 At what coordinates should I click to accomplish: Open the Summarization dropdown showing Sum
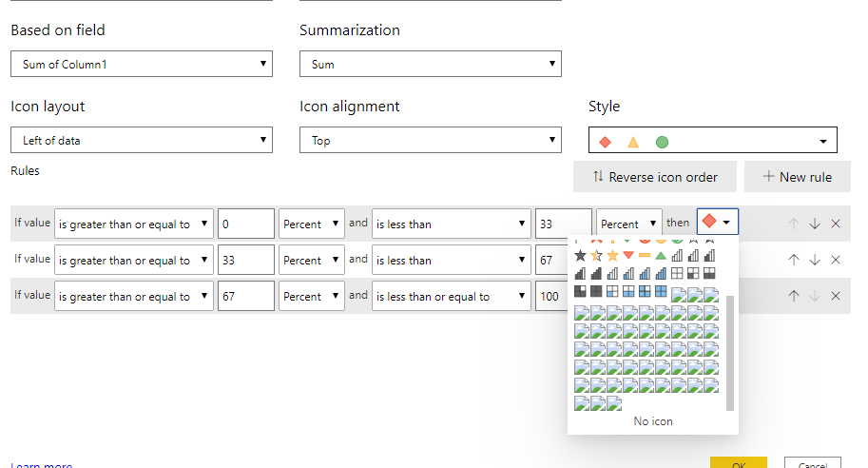[x=430, y=64]
